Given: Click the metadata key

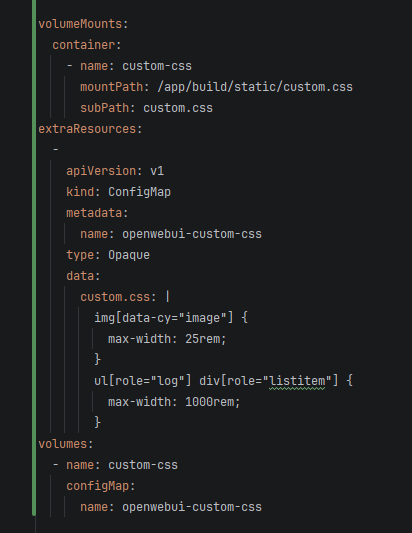Looking at the screenshot, I should tap(97, 213).
